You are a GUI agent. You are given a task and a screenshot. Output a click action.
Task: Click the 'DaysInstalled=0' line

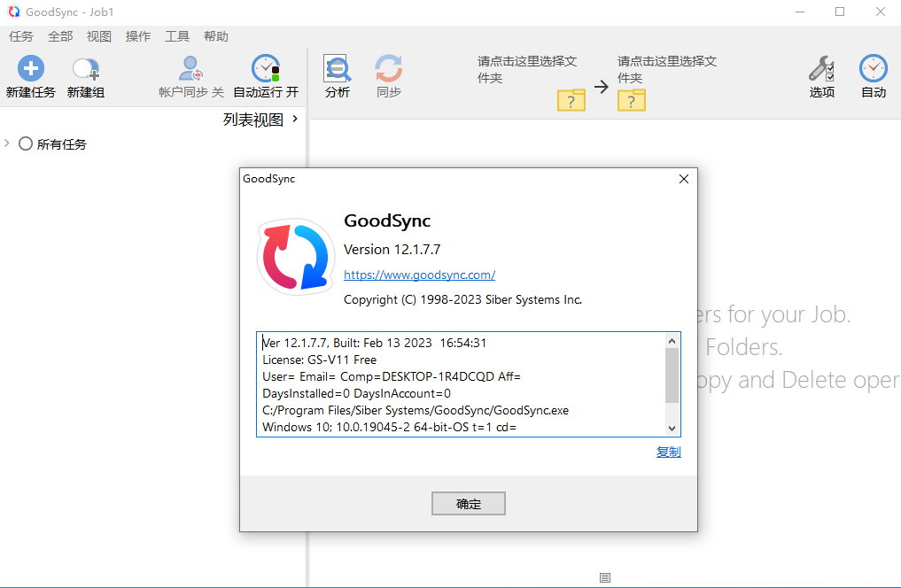[356, 393]
